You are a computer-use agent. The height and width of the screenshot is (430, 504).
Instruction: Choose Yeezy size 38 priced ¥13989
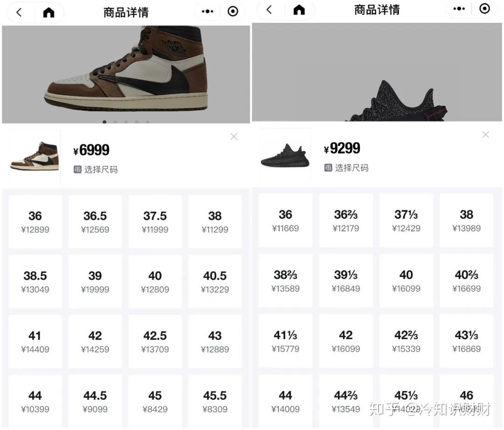click(x=466, y=220)
